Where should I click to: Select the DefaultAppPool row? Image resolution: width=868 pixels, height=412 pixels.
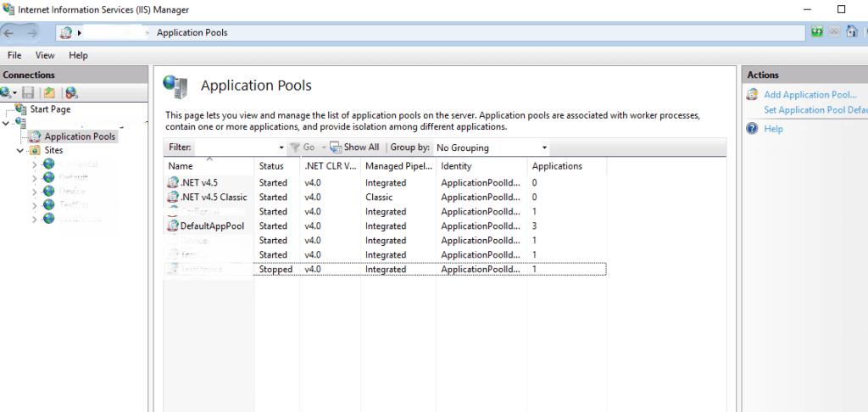coord(211,226)
